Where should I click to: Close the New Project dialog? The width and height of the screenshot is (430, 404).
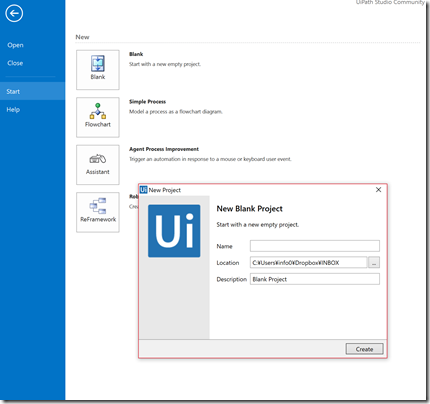378,190
